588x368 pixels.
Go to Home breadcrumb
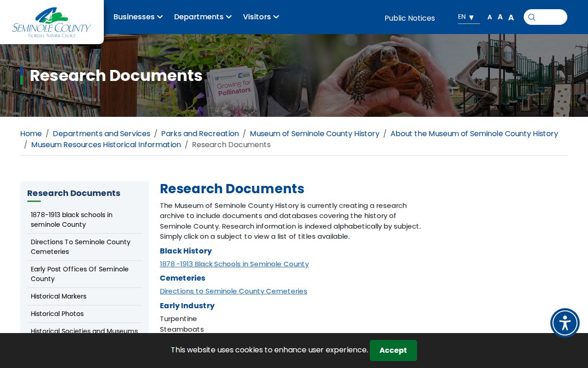coord(31,134)
